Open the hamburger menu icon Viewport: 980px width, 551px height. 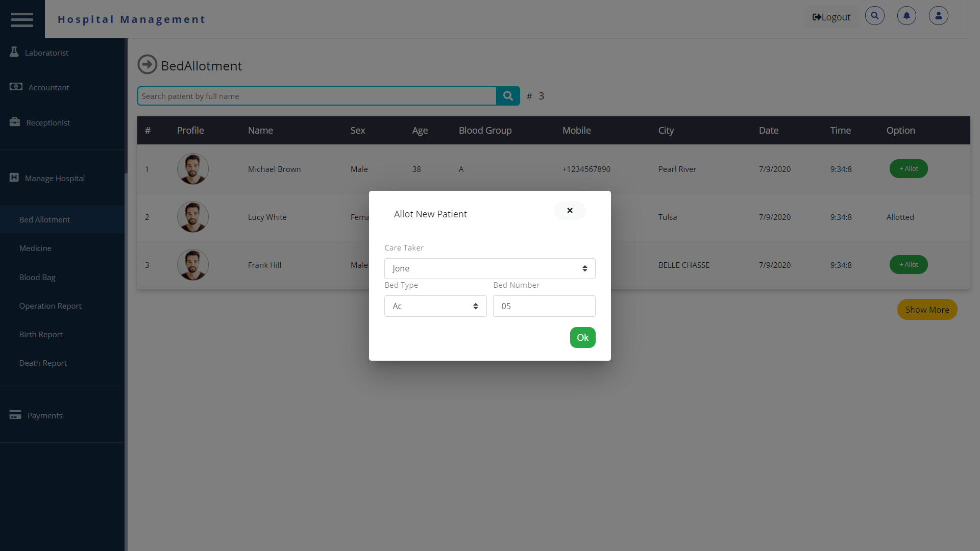(x=22, y=19)
